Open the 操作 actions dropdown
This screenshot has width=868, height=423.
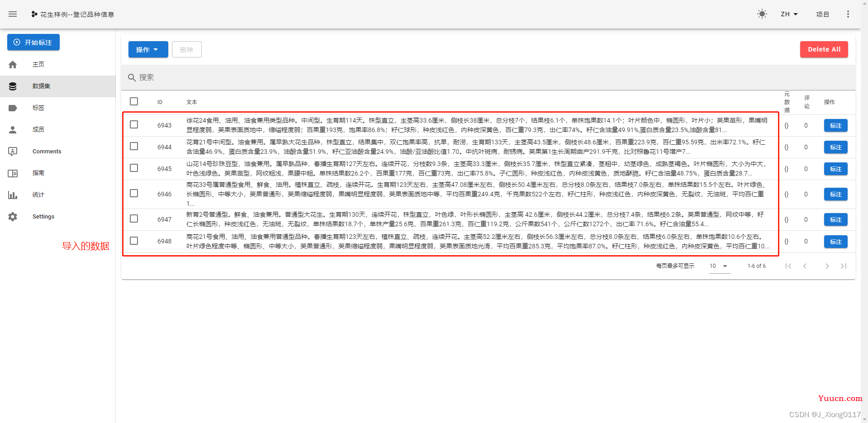[148, 49]
